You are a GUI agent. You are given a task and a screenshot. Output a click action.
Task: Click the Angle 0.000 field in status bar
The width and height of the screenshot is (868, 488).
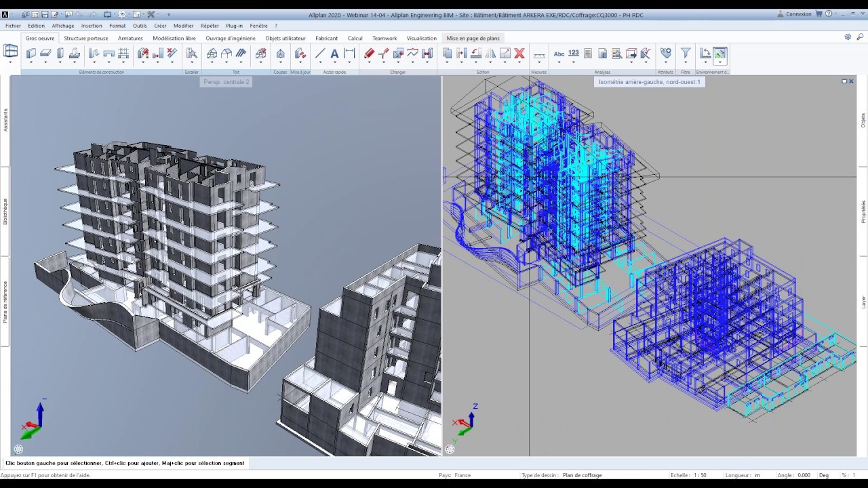(804, 475)
